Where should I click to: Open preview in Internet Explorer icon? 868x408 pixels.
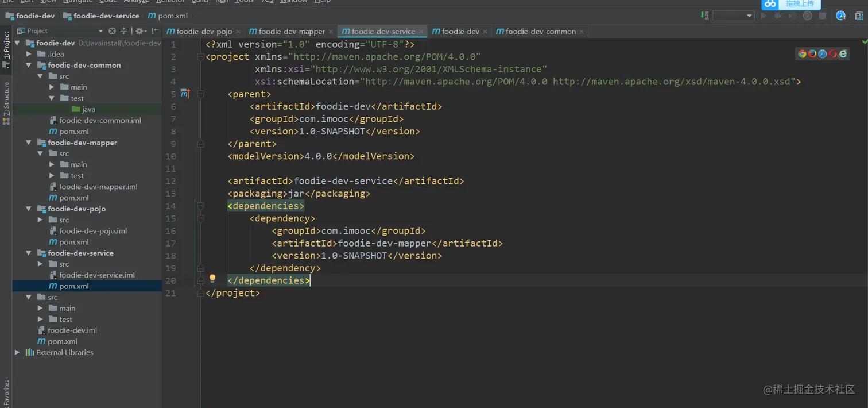pos(843,54)
